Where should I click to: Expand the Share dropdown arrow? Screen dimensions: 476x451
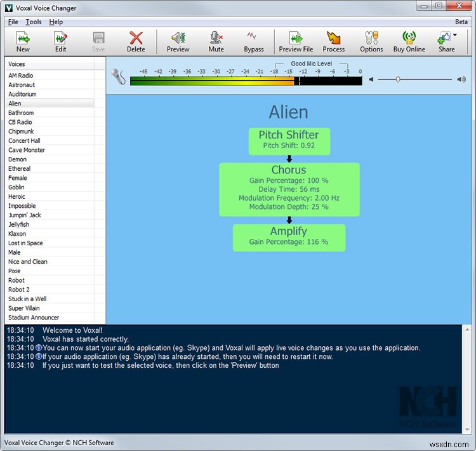455,36
